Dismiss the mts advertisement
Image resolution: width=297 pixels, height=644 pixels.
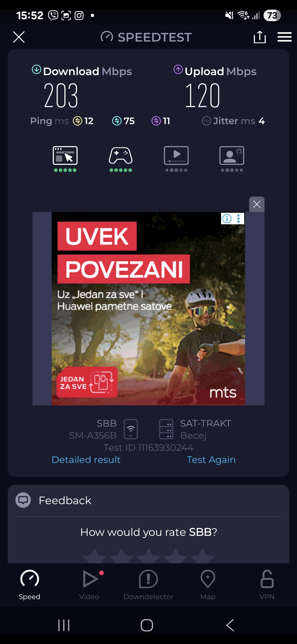257,204
